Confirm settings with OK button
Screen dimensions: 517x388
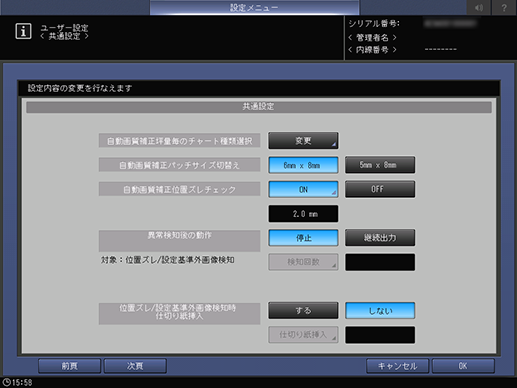(463, 366)
